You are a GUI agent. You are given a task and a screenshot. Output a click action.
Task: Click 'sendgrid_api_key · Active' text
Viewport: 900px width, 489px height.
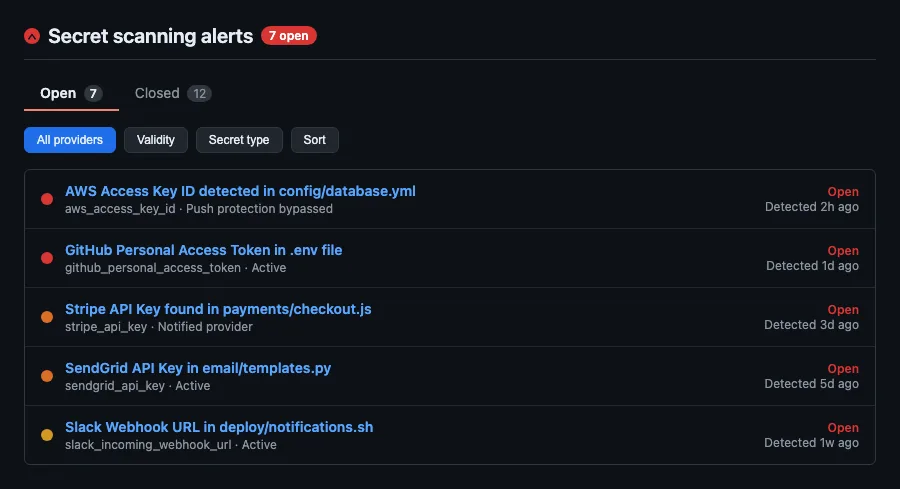(138, 386)
